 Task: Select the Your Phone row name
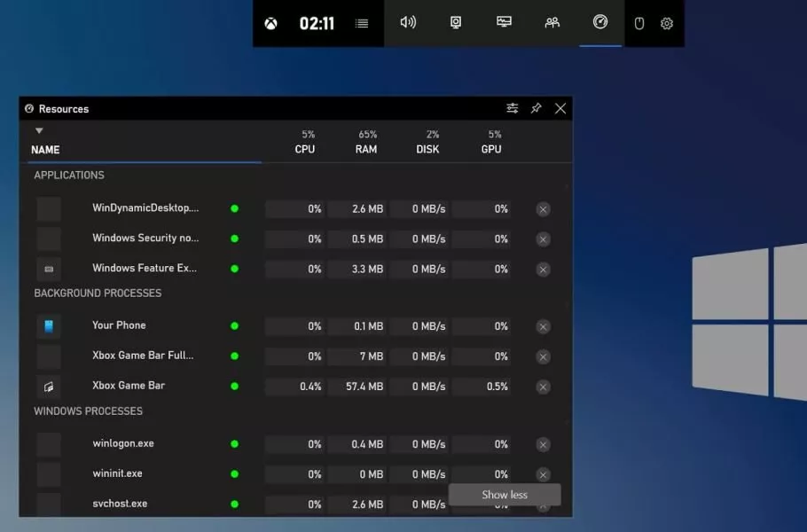[x=119, y=325]
